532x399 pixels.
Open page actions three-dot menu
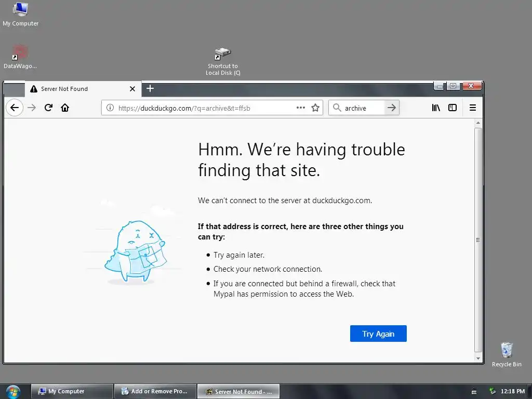click(301, 108)
